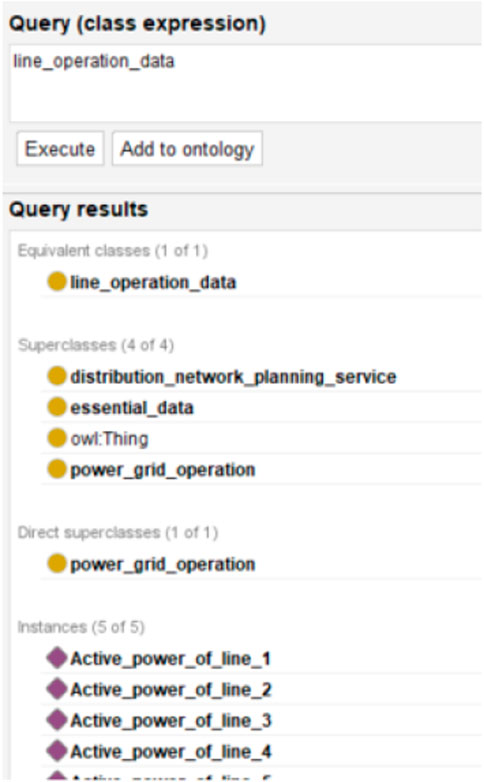The image size is (484, 782).
Task: Click the class icon next to essential_data
Action: pos(57,407)
